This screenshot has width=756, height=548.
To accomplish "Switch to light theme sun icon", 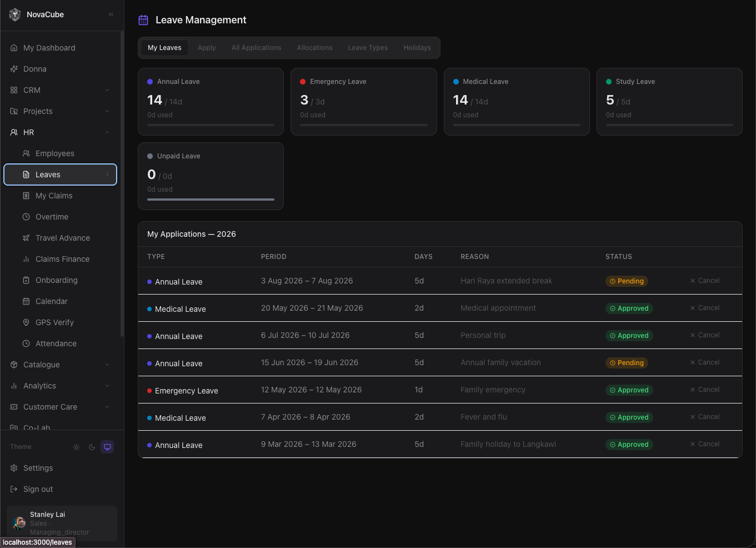I will [x=77, y=447].
